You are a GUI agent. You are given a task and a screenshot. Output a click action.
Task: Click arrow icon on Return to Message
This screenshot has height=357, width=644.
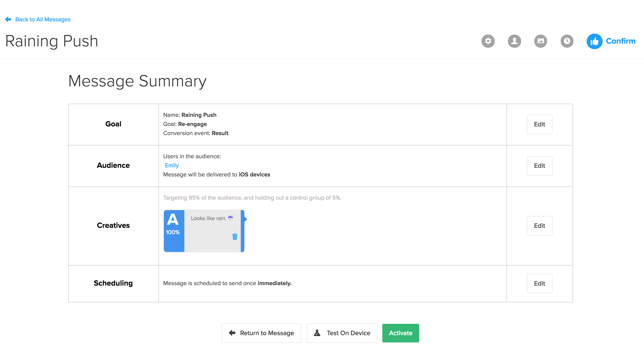click(x=232, y=333)
